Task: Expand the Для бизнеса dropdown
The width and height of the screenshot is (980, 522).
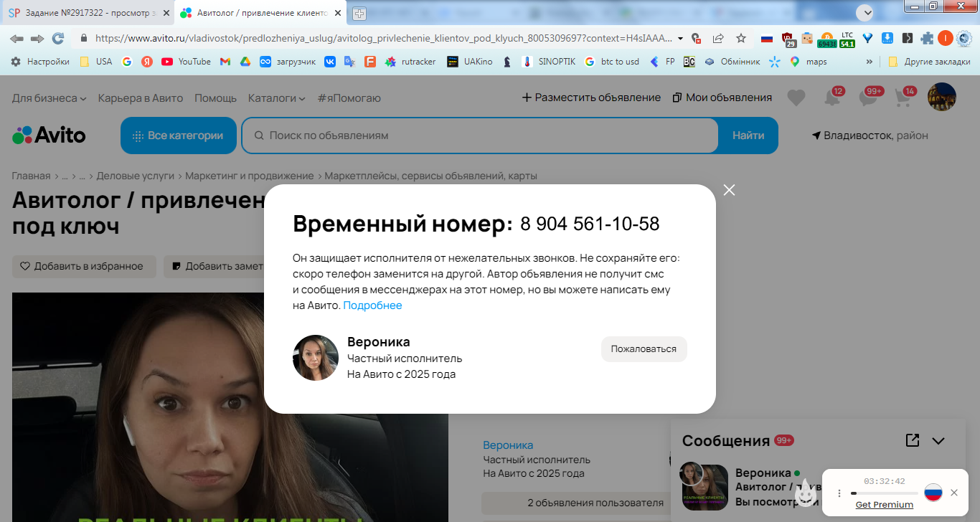Action: (x=50, y=98)
